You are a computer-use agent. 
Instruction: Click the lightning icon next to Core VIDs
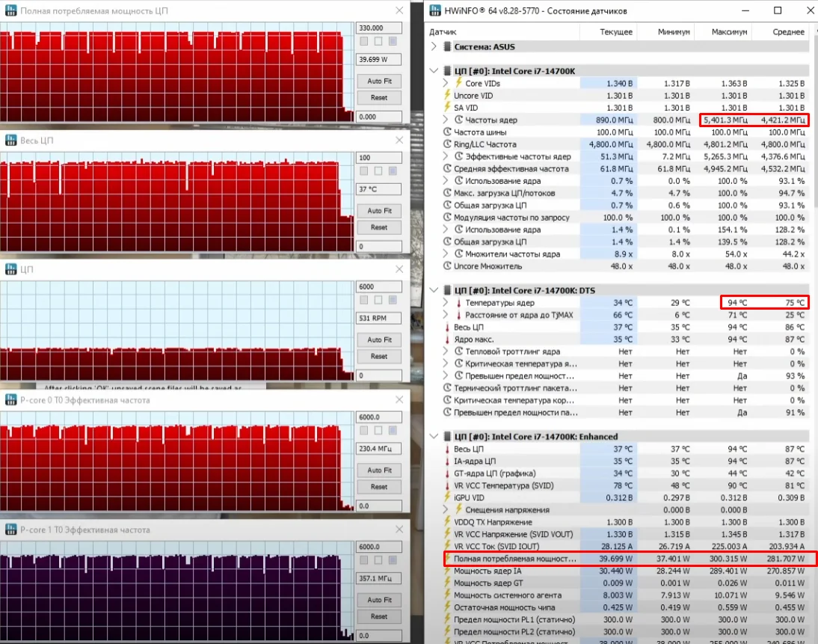coord(458,83)
